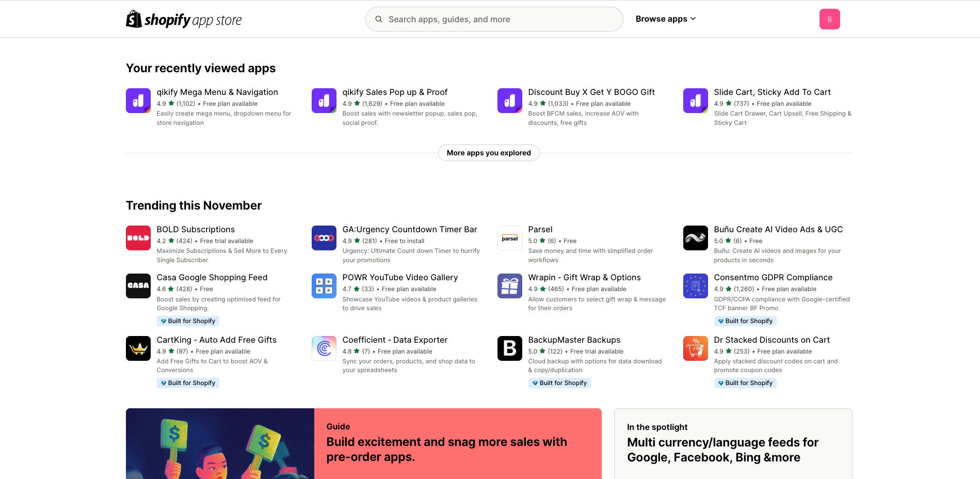
Task: Open qikify Sales Pop up & Proof title
Action: [x=395, y=92]
